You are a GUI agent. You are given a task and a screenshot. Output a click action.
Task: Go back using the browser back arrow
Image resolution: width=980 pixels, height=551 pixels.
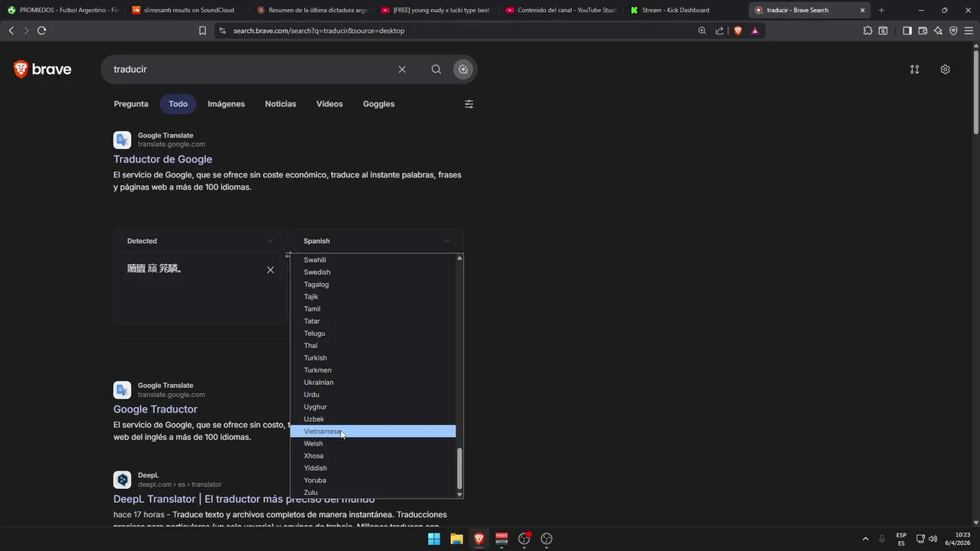[11, 31]
